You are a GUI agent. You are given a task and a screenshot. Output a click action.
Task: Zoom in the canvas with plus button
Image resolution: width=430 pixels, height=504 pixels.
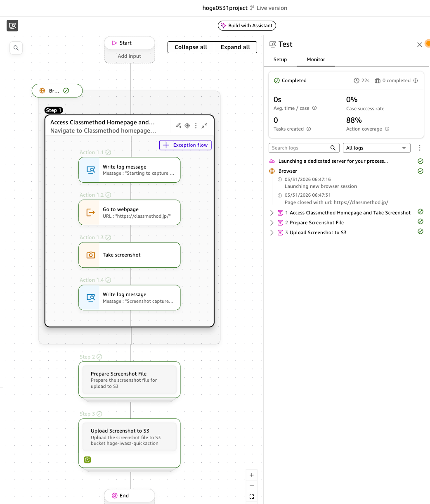point(252,475)
